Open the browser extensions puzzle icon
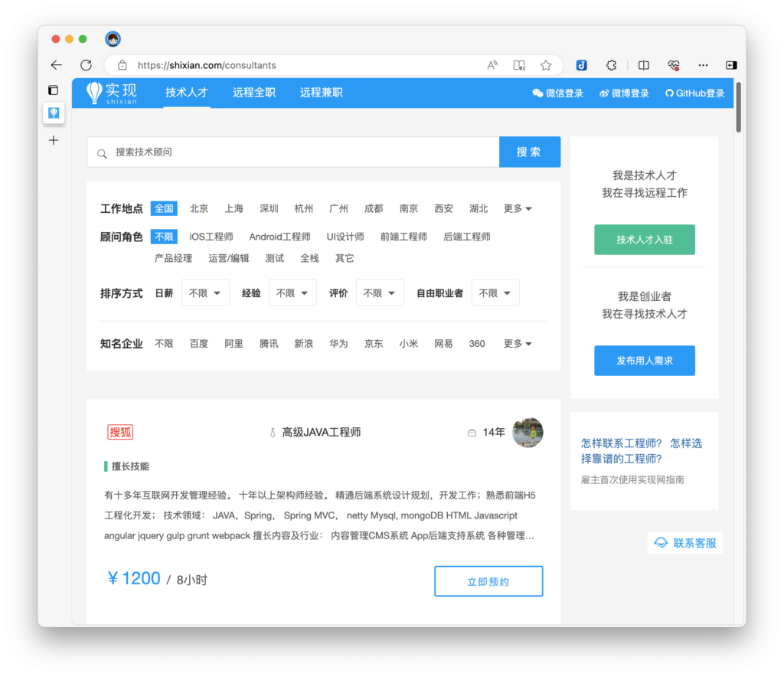Viewport: 784px width, 677px height. [611, 65]
